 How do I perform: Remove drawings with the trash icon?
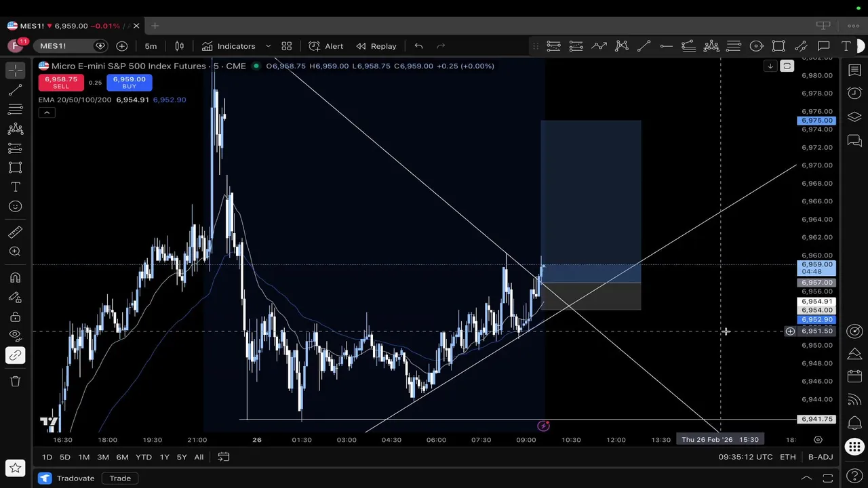(15, 382)
